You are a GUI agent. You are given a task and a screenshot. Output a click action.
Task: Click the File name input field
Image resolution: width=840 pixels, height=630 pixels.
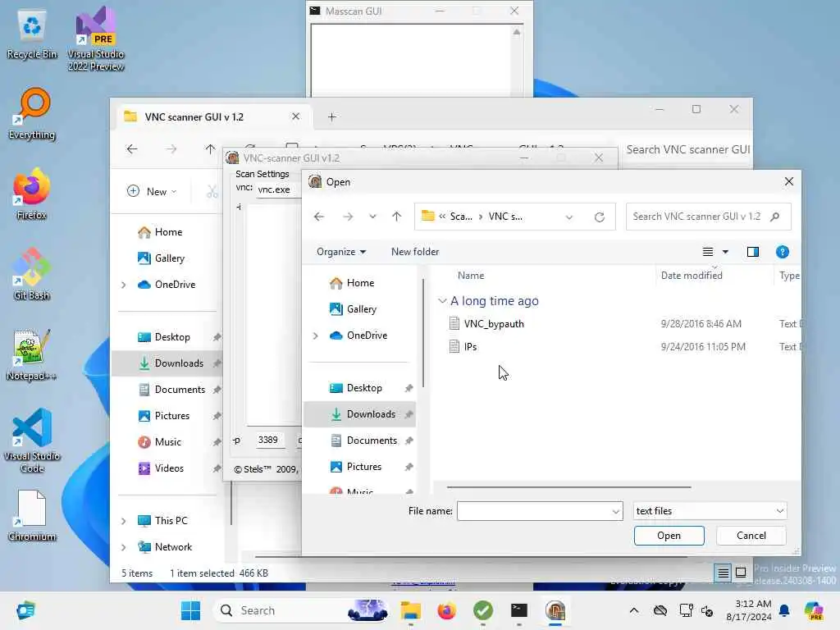[533, 511]
